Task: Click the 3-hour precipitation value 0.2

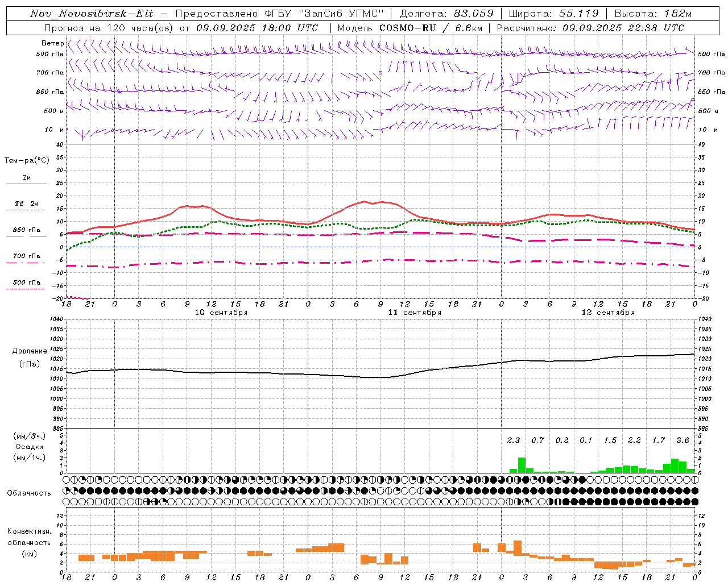Action: (x=562, y=440)
